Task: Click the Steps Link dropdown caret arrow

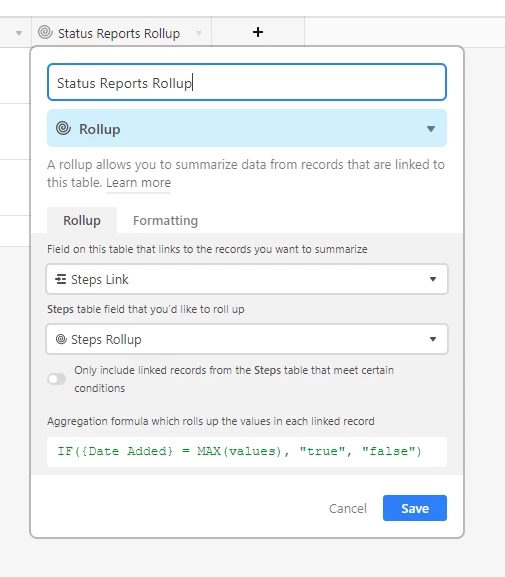Action: tap(433, 279)
